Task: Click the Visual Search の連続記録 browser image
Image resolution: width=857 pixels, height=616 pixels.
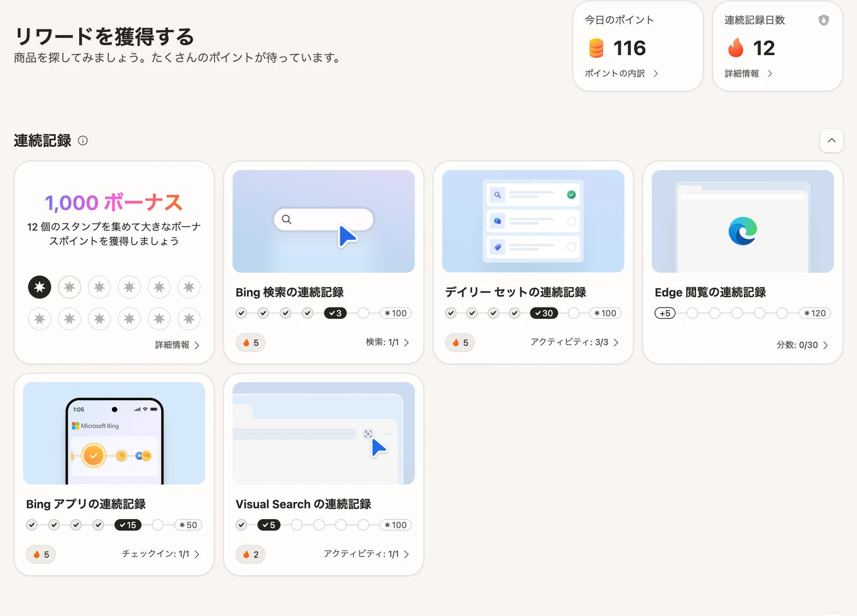Action: click(x=324, y=433)
